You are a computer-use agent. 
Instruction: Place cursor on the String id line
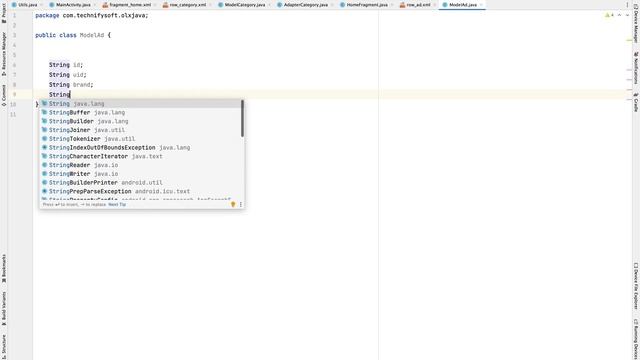(66, 65)
